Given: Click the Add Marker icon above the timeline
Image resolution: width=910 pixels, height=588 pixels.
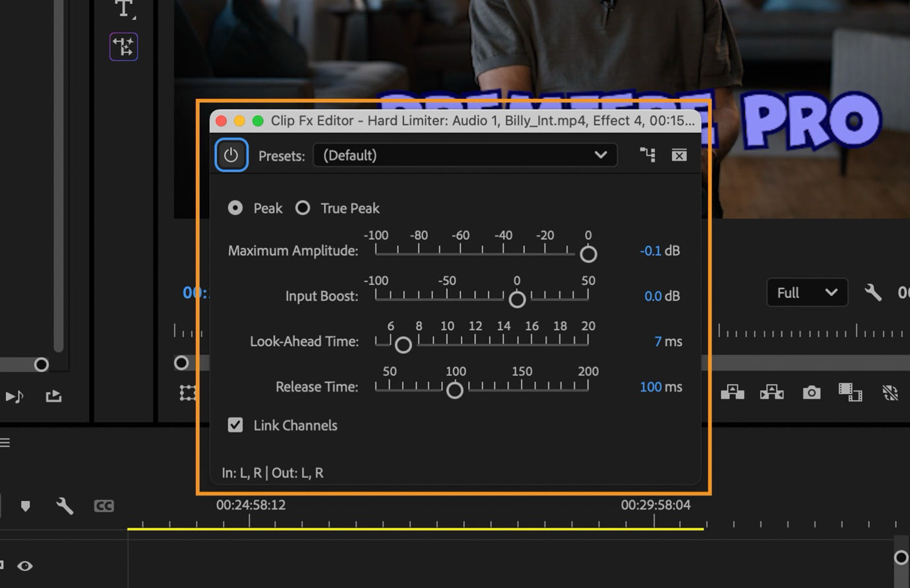Looking at the screenshot, I should 26,506.
